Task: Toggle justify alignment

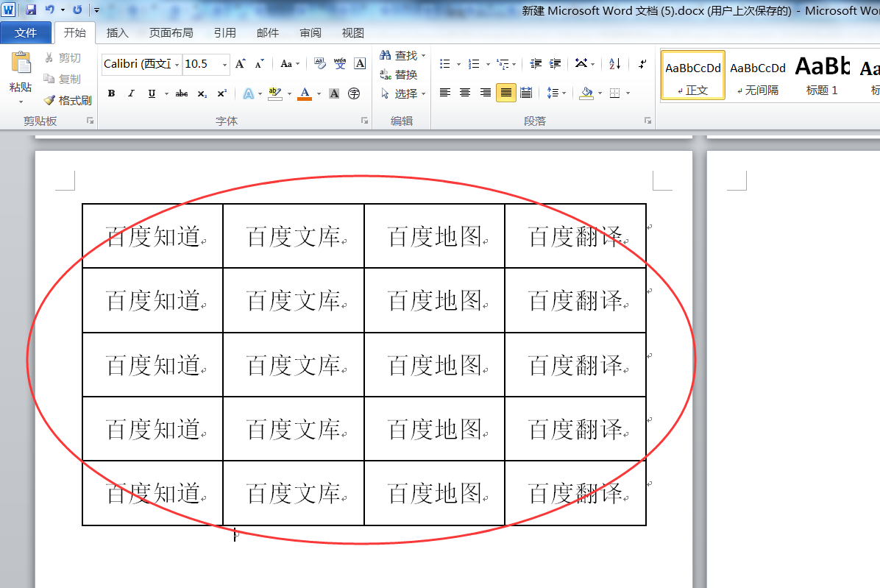Action: tap(505, 93)
